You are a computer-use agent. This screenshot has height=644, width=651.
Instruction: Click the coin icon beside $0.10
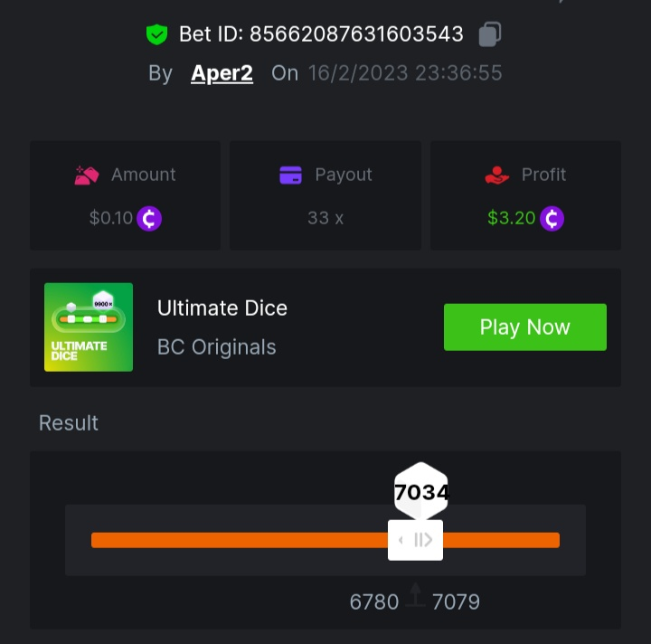149,218
